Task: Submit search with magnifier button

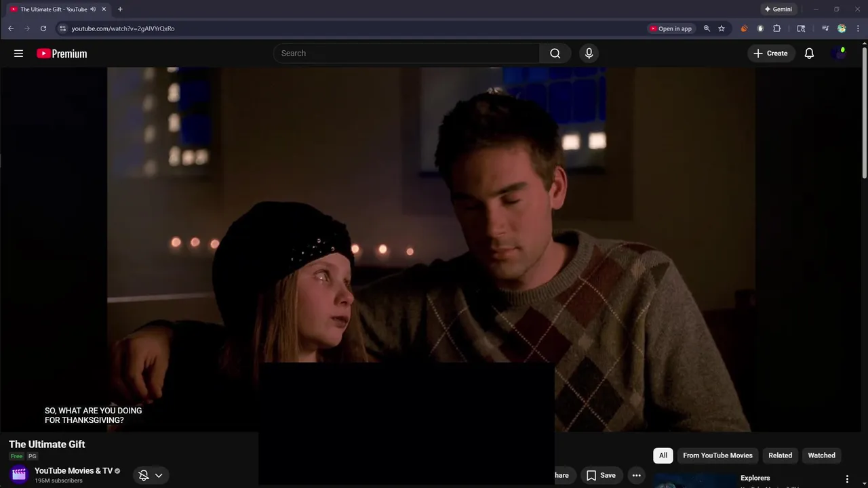Action: (x=555, y=54)
